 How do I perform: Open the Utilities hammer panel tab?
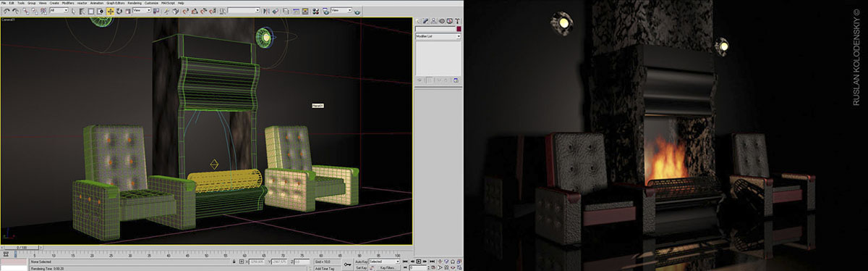coord(457,21)
